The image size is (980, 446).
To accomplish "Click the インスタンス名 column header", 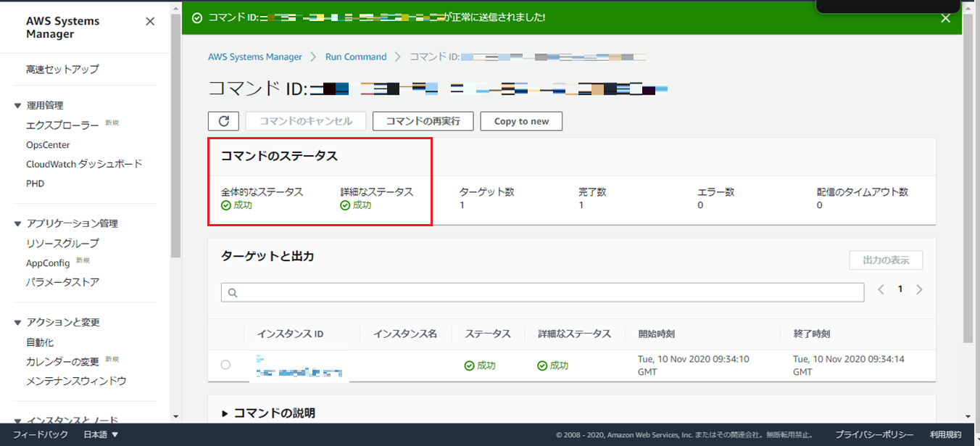I will point(405,334).
